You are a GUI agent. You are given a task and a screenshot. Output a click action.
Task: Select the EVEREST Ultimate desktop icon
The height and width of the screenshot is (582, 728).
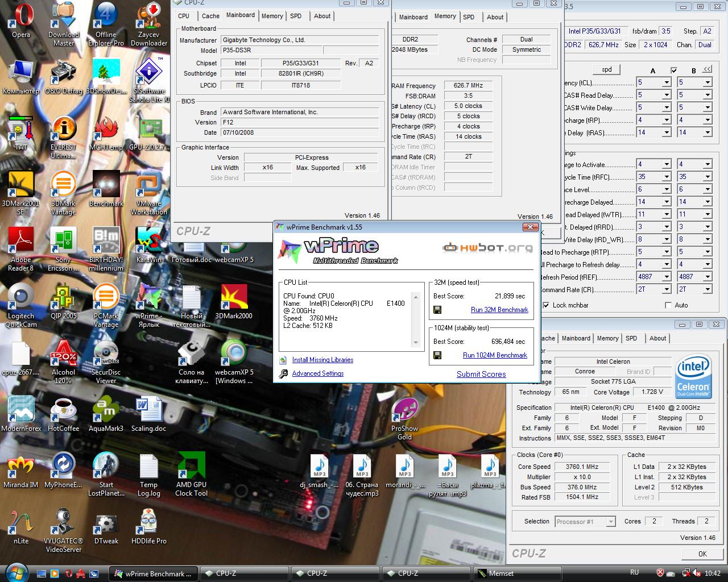pos(64,137)
